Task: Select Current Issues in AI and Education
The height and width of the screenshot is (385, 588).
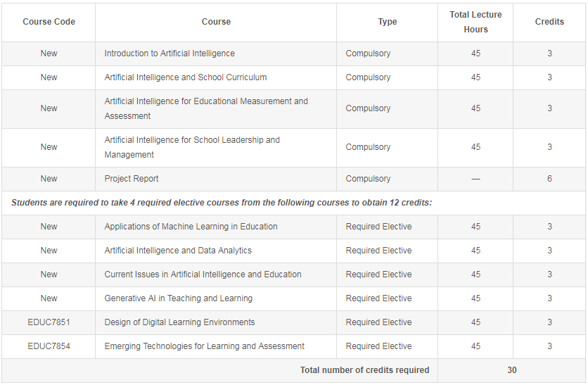Action: (x=203, y=274)
